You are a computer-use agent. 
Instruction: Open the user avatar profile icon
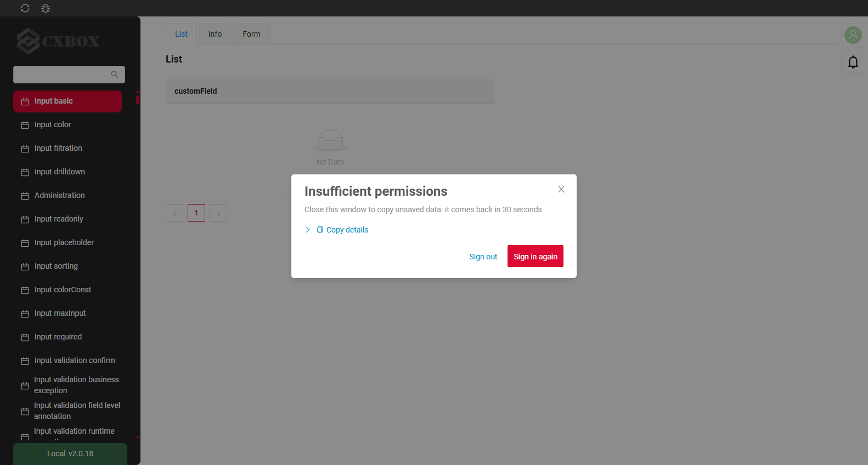tap(853, 35)
